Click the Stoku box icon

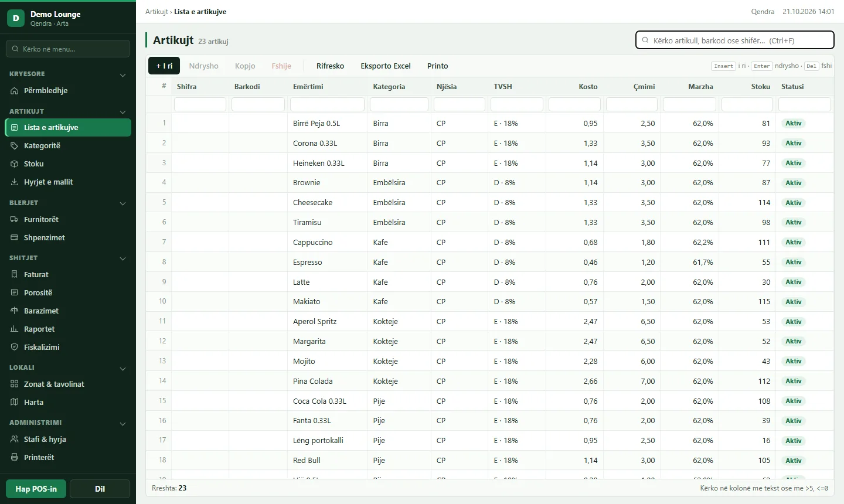tap(15, 164)
